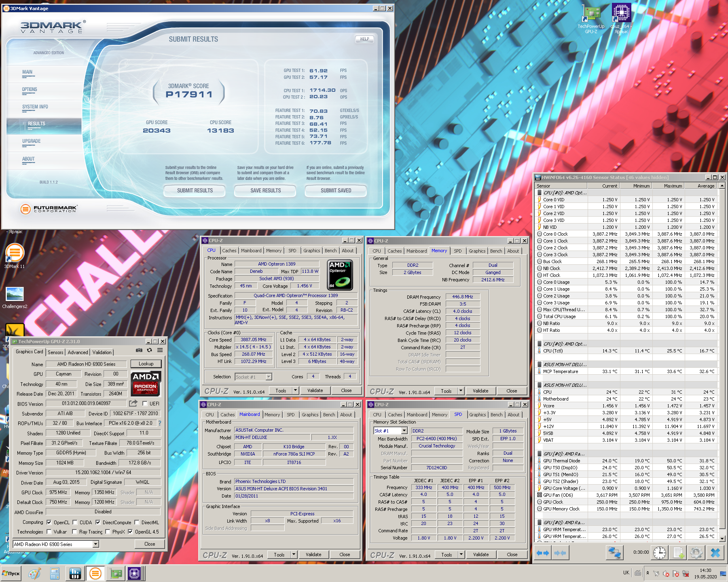Click the Sensor column header in HWiNFO

[561, 186]
